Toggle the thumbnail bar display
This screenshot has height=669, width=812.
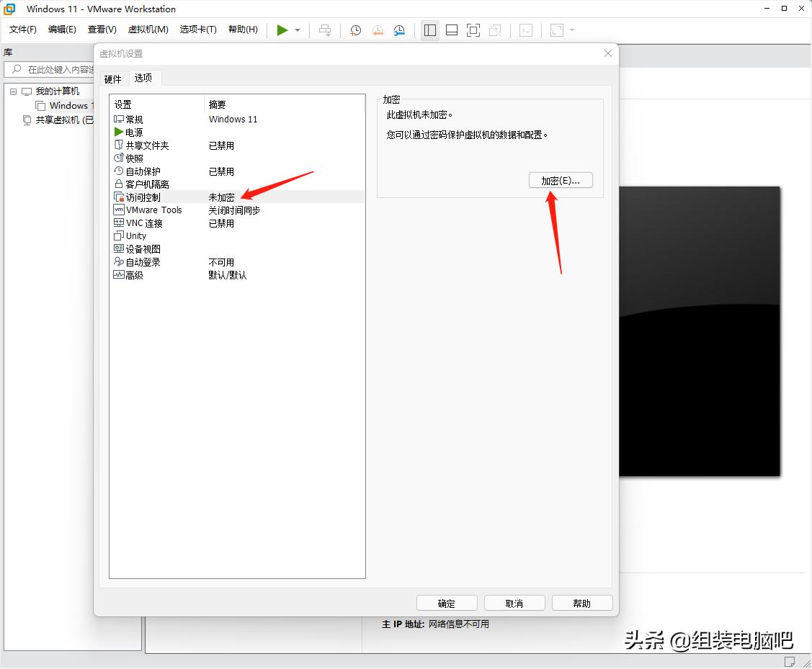click(x=452, y=30)
